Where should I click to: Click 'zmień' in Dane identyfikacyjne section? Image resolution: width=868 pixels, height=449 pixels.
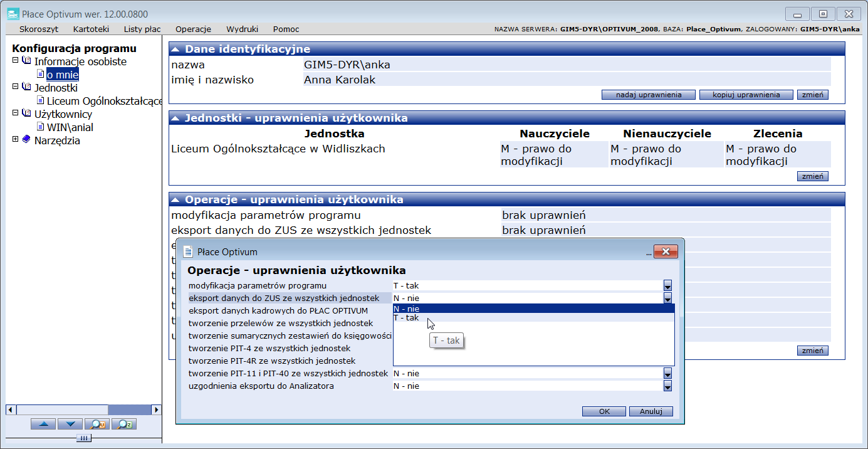pyautogui.click(x=813, y=95)
